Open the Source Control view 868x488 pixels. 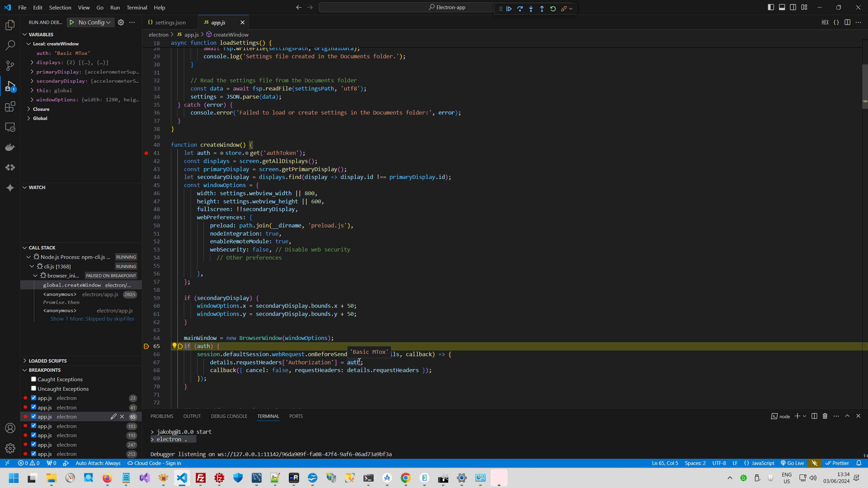coord(10,65)
